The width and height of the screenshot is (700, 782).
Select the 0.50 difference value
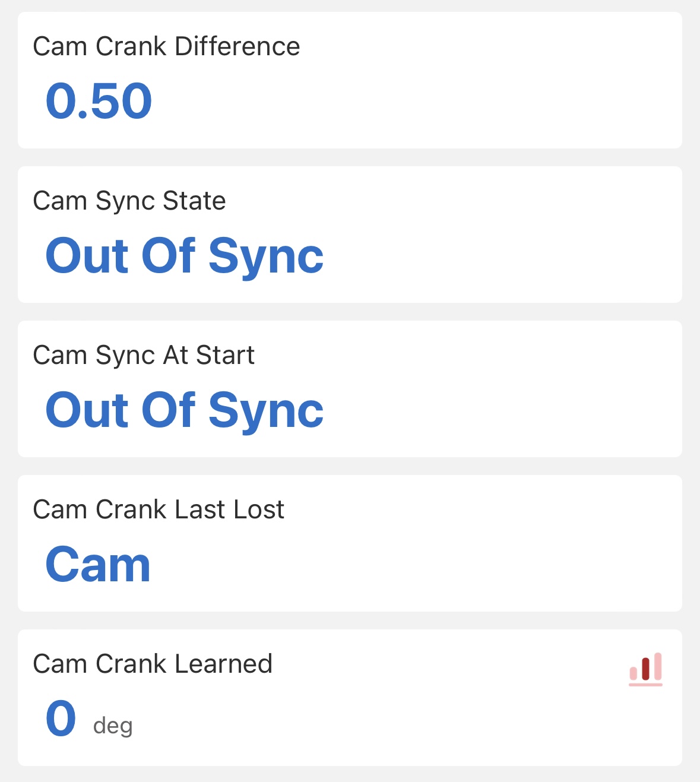(99, 101)
